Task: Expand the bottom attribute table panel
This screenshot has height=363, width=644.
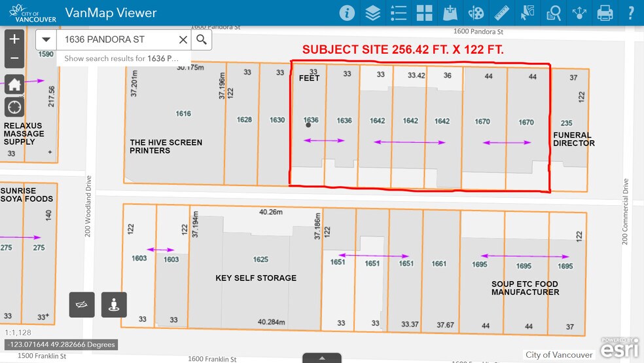Action: (x=321, y=358)
